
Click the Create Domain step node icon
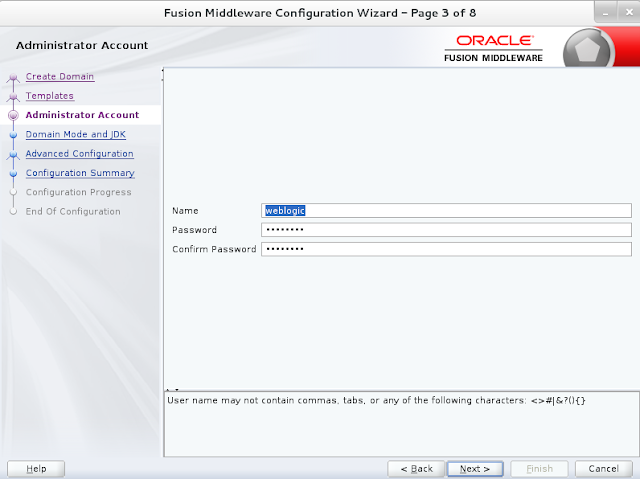pos(13,77)
